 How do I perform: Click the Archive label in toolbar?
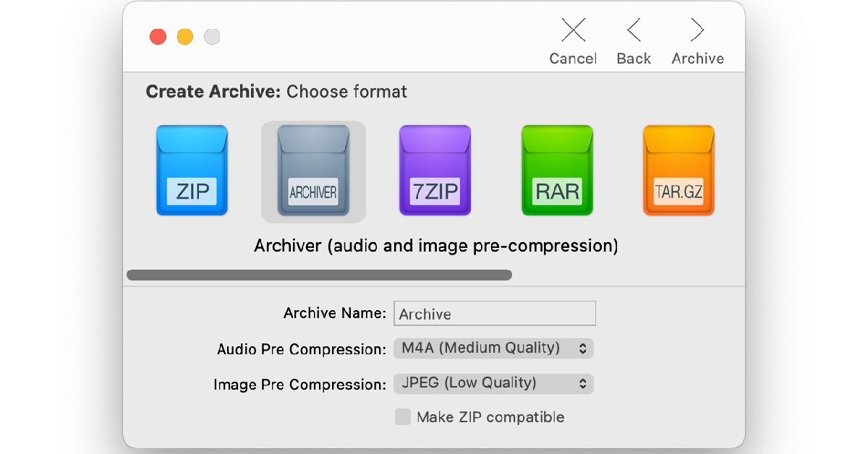(697, 59)
